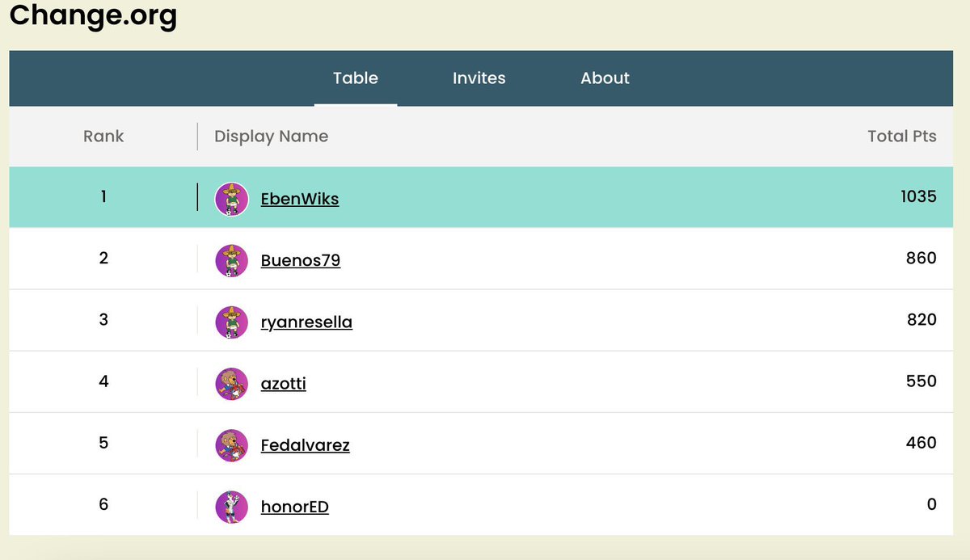Select the 820 points value

921,319
